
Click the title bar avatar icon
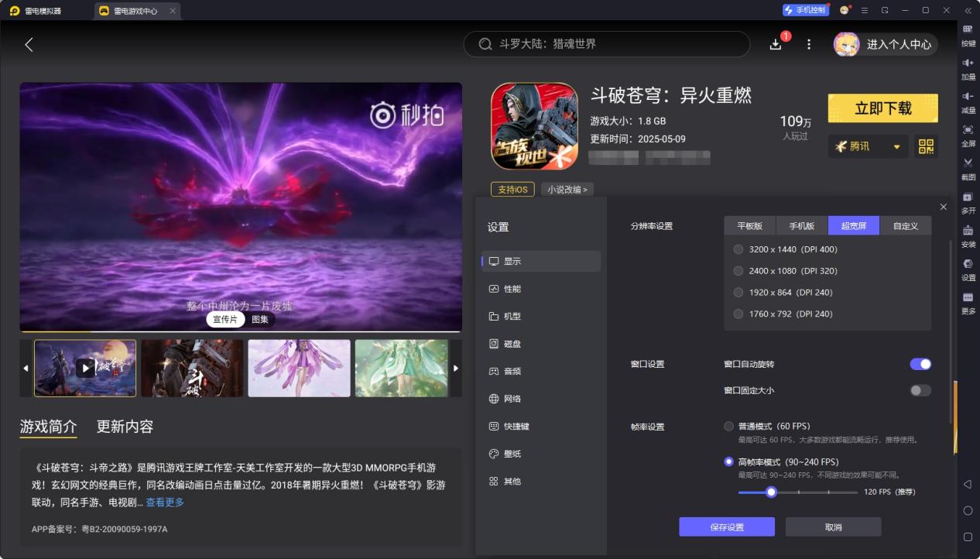coord(844,10)
